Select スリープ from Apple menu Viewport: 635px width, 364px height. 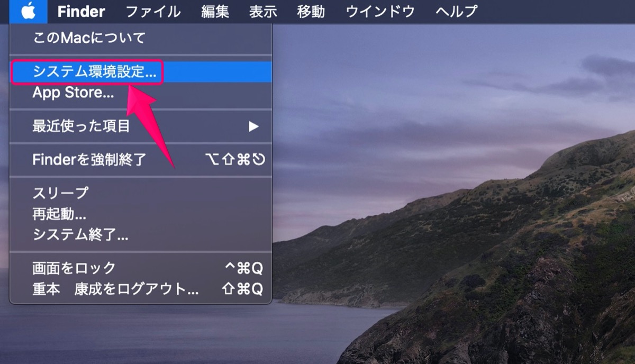click(x=141, y=193)
